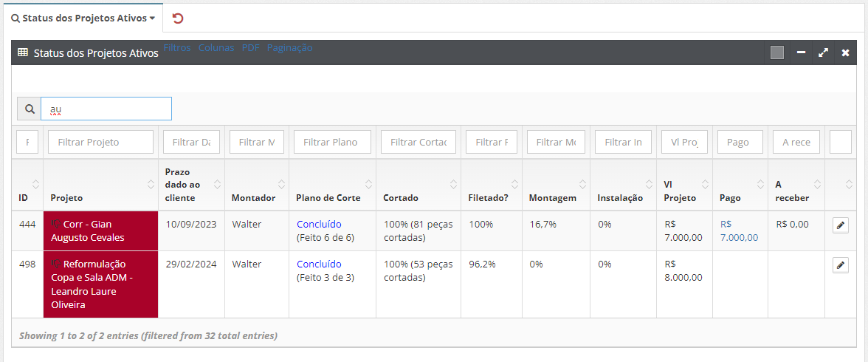Viewport: 868px width, 362px height.
Task: Focus the Filtrar Projeto filter field
Action: tap(100, 142)
